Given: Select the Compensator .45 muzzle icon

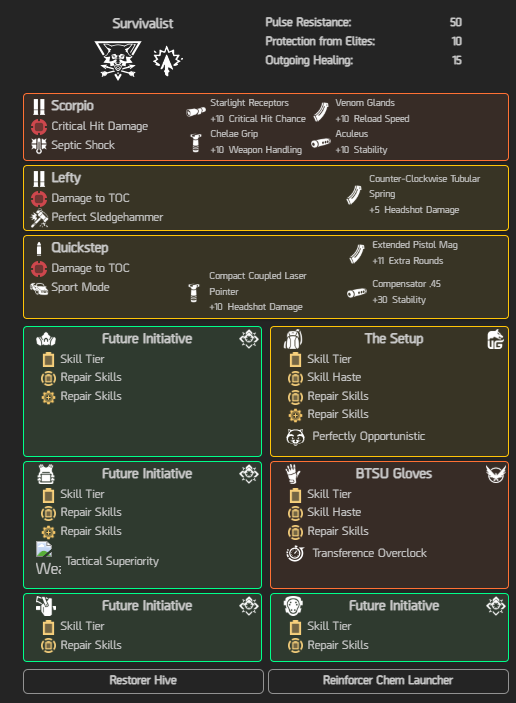Looking at the screenshot, I should (357, 293).
